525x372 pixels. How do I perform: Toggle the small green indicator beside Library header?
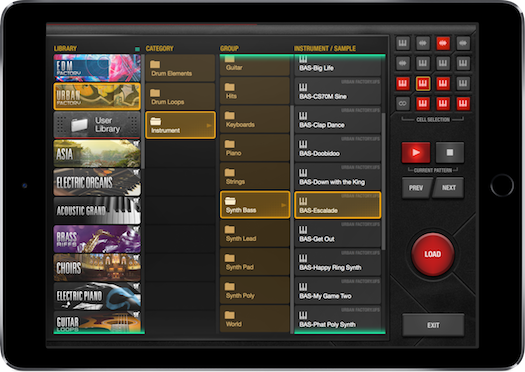click(x=137, y=49)
